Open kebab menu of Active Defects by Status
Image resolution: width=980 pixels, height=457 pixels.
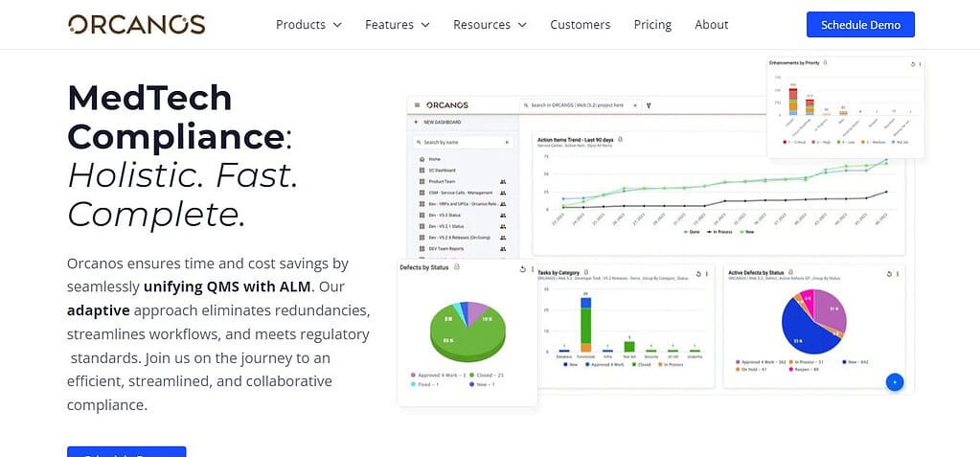pos(898,274)
